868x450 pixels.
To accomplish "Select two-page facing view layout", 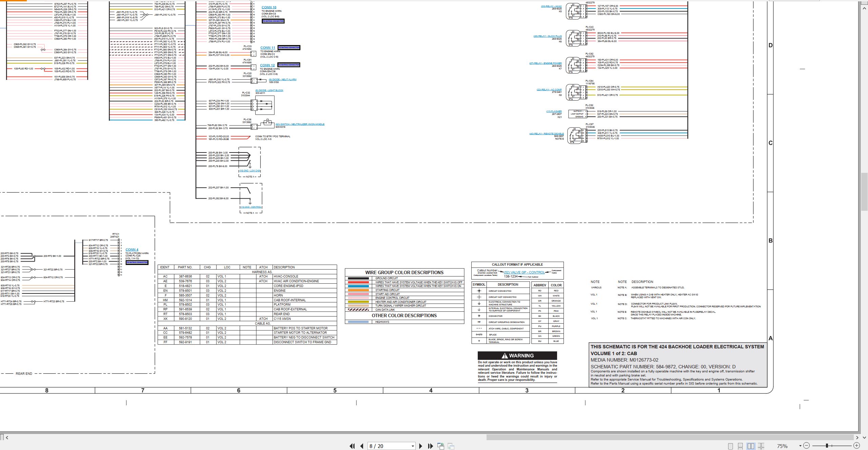I will (x=751, y=446).
